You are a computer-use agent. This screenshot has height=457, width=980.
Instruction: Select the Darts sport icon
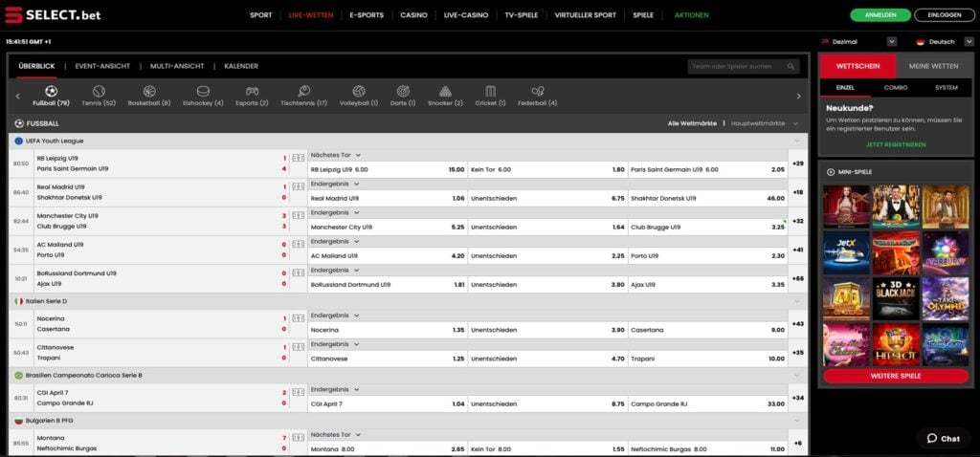tap(403, 91)
